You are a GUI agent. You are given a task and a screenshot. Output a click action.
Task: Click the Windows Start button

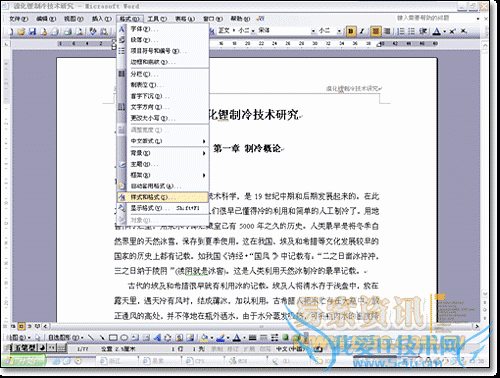(23, 361)
